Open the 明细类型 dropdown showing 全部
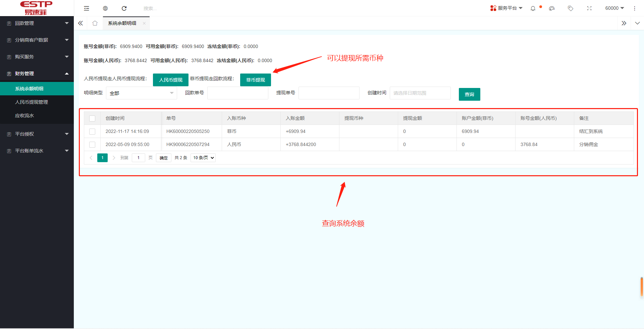The image size is (644, 329). pos(141,93)
